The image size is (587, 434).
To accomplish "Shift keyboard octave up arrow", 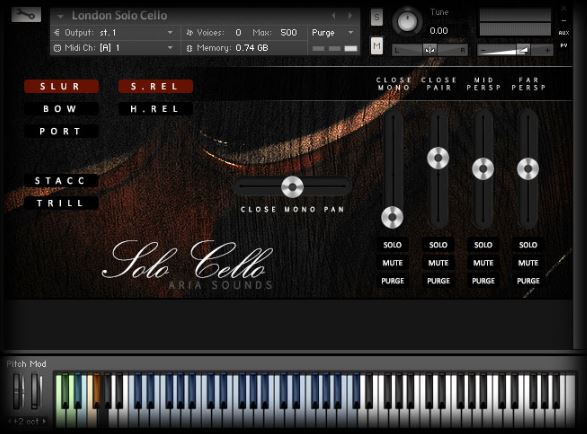I will (x=44, y=421).
